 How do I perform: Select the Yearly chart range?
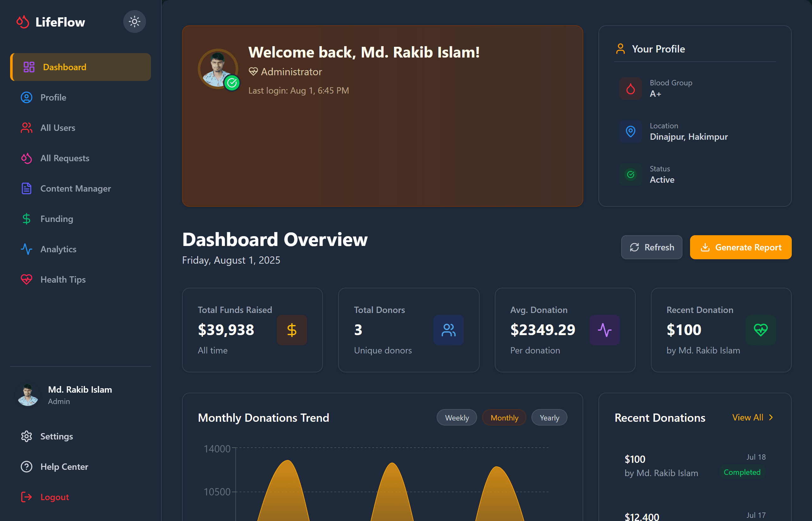pyautogui.click(x=549, y=418)
